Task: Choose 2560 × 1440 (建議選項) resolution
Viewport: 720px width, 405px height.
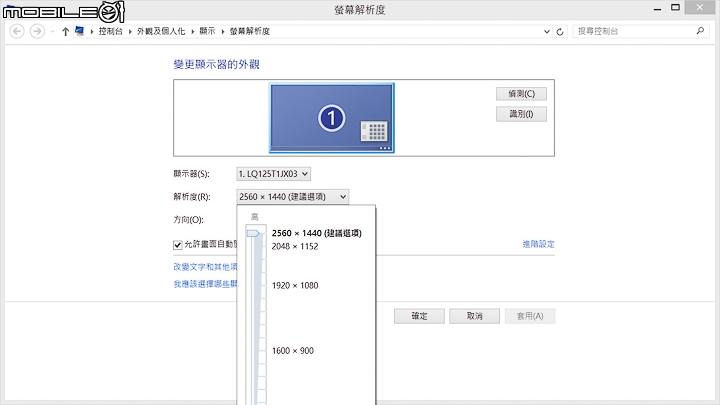Action: click(316, 233)
